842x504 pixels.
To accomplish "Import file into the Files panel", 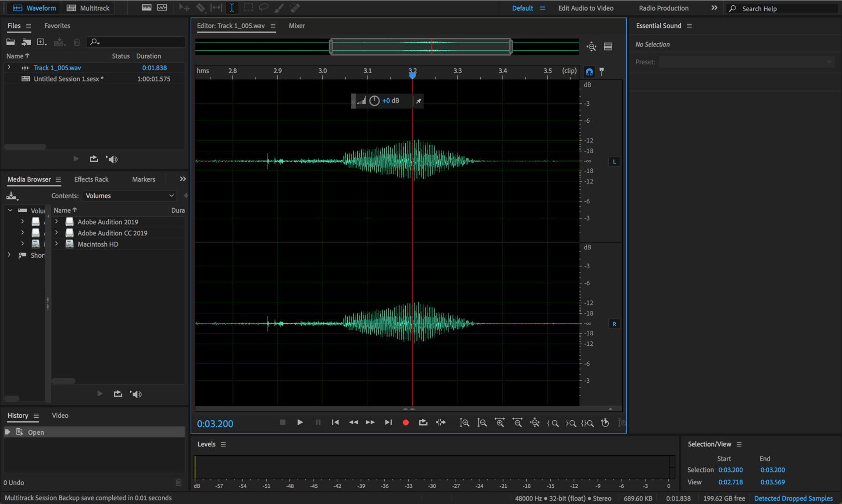I will coord(26,42).
